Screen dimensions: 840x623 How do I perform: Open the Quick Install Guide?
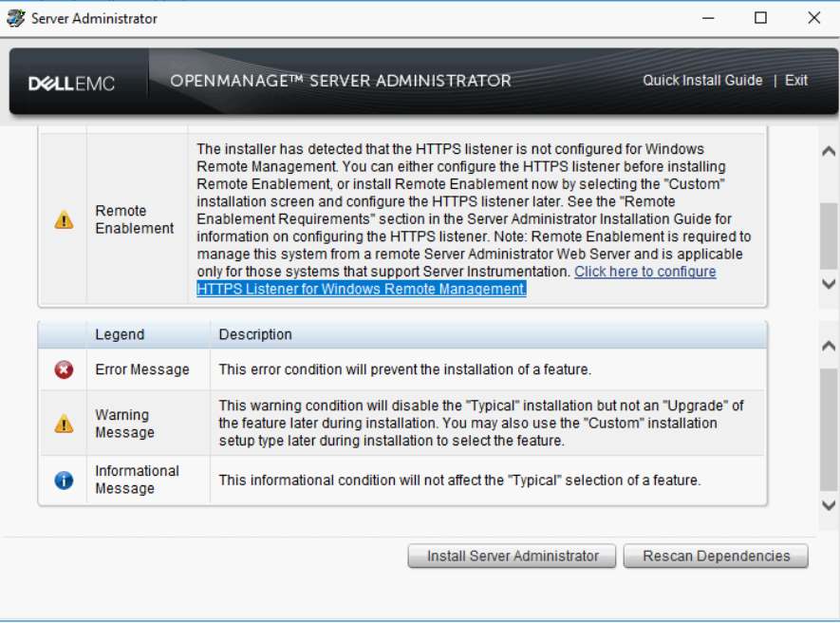701,81
